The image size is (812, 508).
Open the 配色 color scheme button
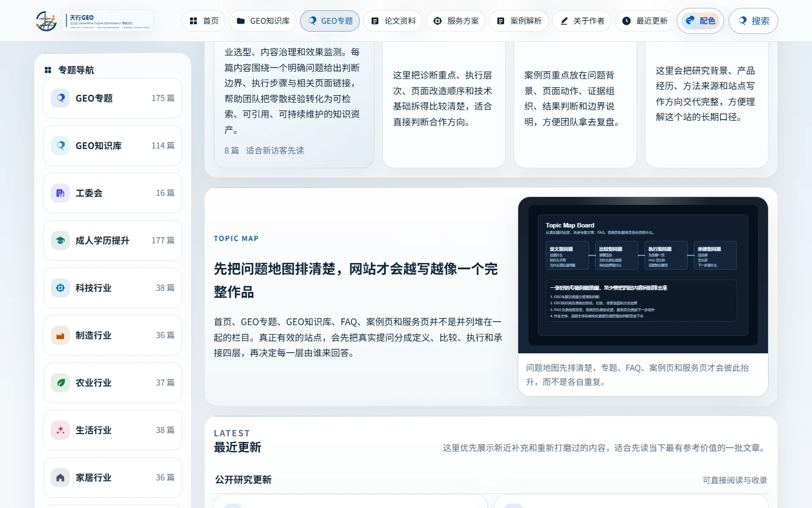click(700, 21)
